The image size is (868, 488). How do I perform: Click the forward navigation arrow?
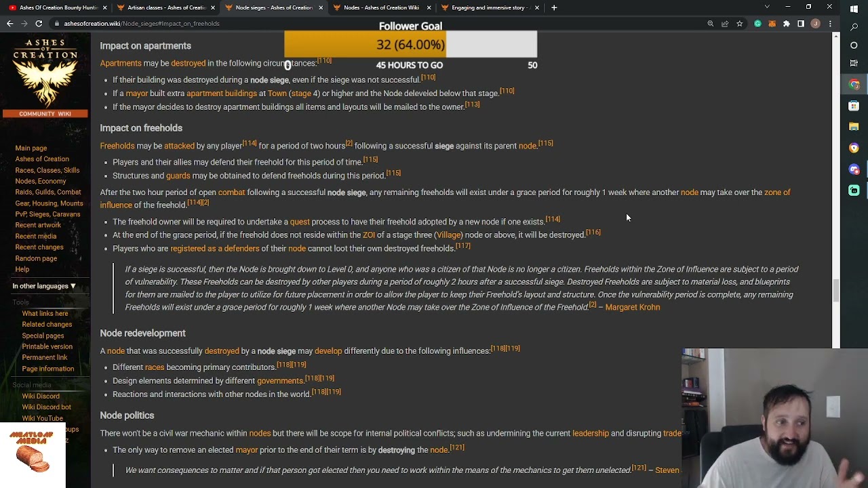coord(24,24)
